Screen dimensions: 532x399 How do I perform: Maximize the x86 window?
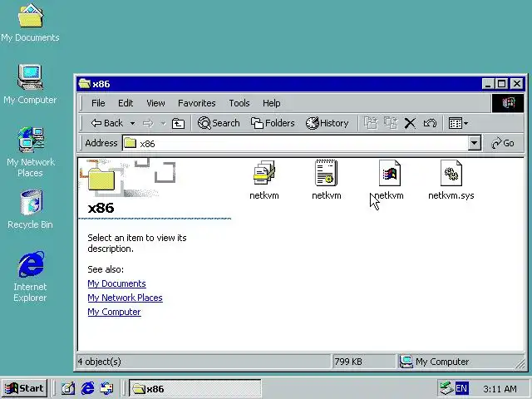click(x=502, y=84)
